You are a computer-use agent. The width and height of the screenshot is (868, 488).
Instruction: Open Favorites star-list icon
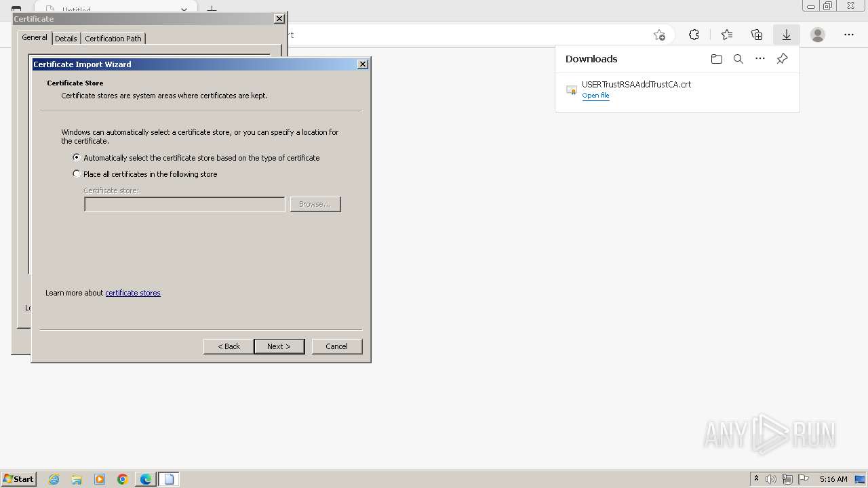coord(727,35)
